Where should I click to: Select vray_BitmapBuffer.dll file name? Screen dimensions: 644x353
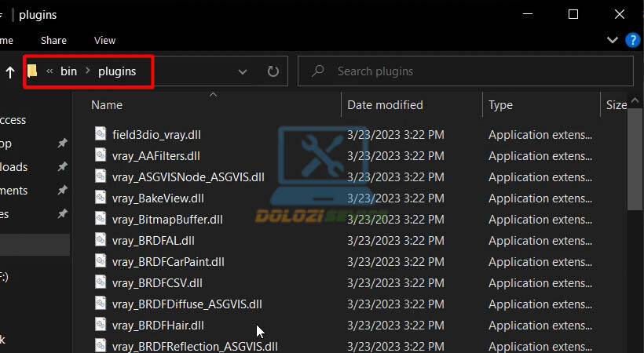pos(167,220)
